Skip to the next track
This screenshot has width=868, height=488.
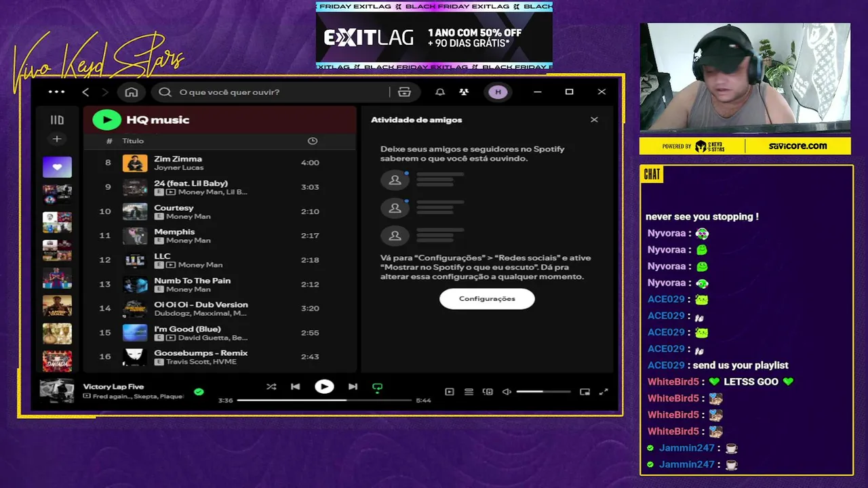353,387
